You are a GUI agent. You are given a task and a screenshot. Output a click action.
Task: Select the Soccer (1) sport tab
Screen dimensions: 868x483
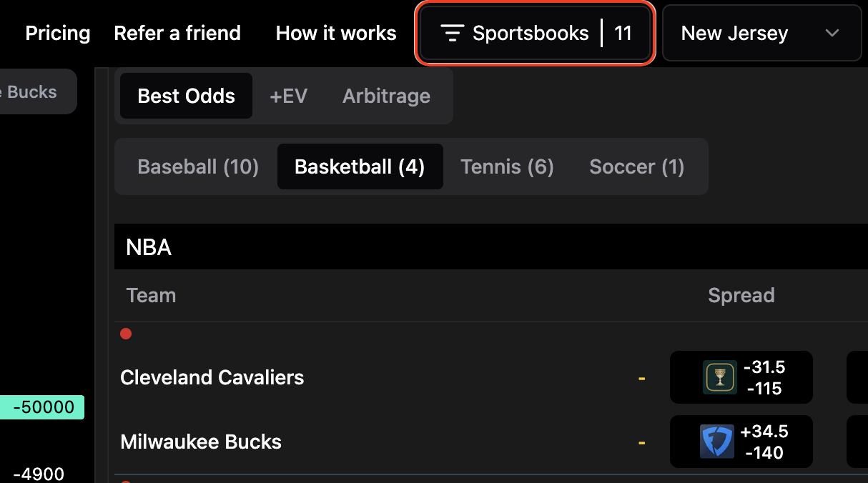coord(636,167)
